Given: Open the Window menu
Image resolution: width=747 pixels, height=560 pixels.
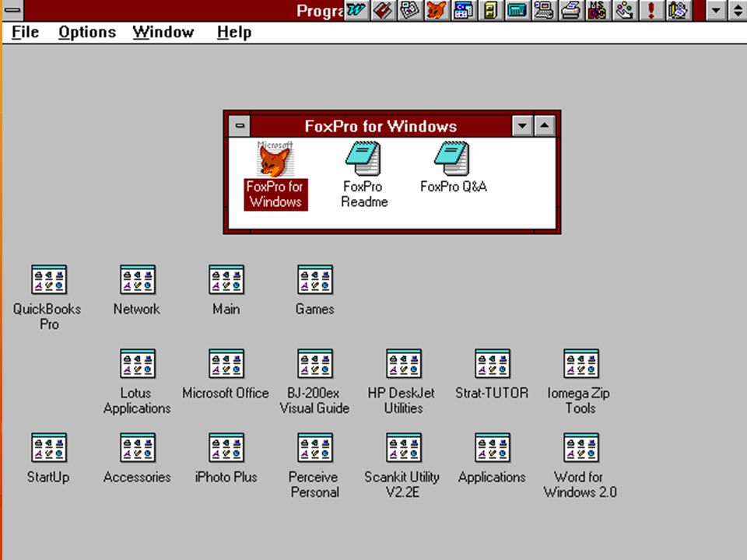Looking at the screenshot, I should (163, 32).
